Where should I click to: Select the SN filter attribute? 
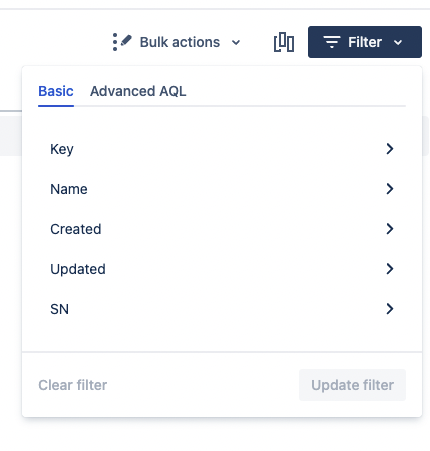222,309
